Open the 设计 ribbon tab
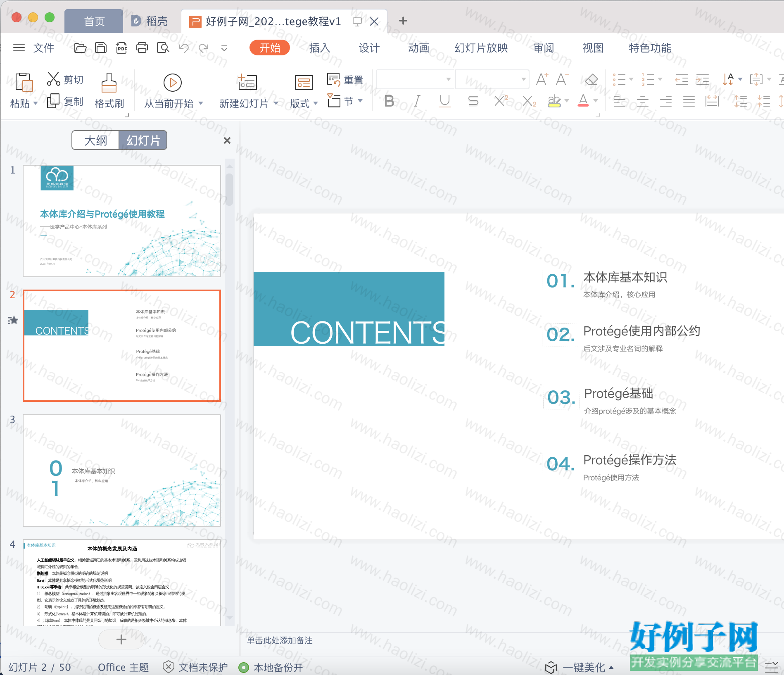 point(369,48)
